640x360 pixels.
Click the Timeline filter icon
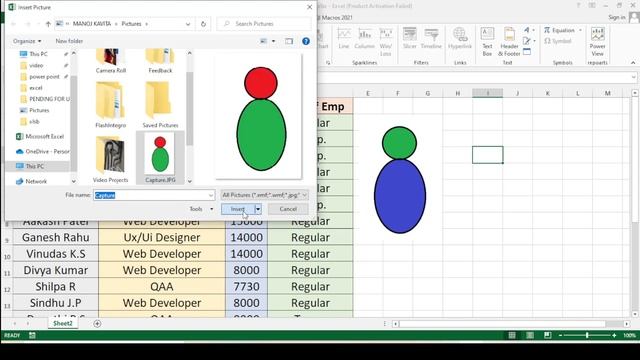[431, 38]
